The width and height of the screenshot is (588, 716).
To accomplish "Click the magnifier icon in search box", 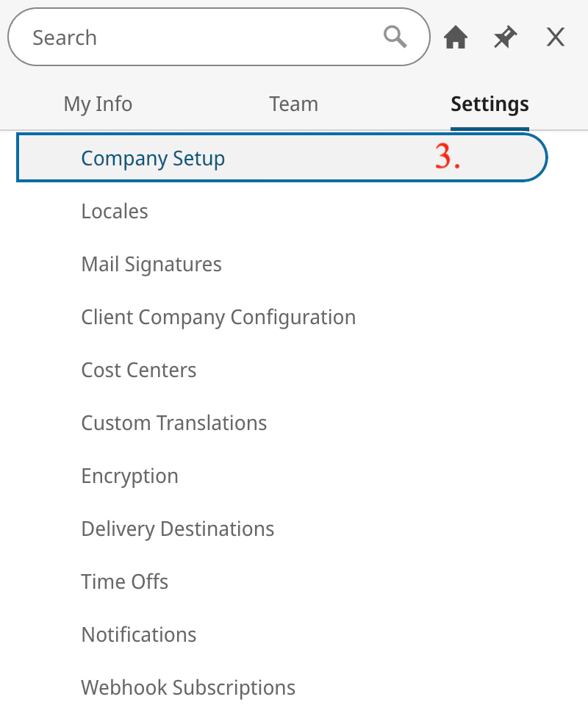I will [395, 37].
